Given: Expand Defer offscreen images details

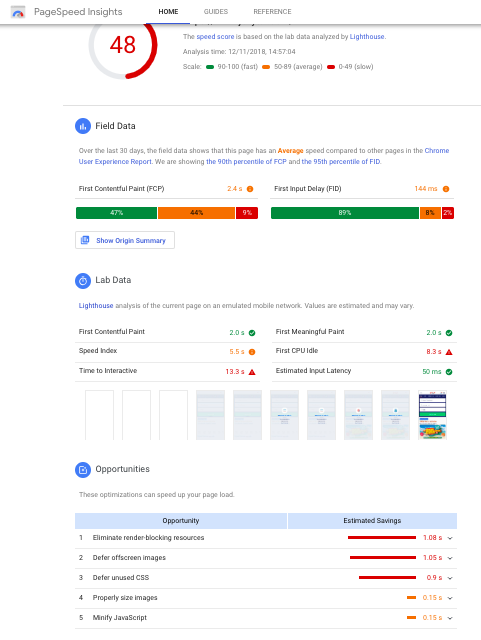Looking at the screenshot, I should click(x=450, y=558).
